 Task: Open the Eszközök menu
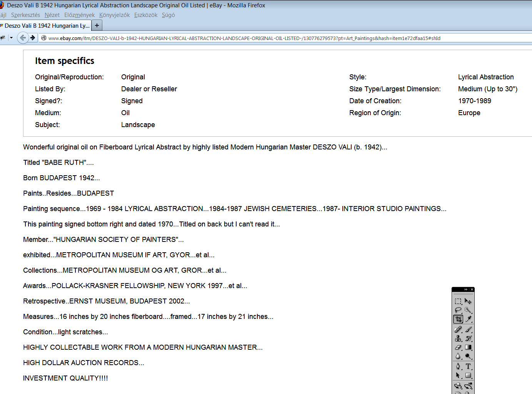(x=146, y=15)
